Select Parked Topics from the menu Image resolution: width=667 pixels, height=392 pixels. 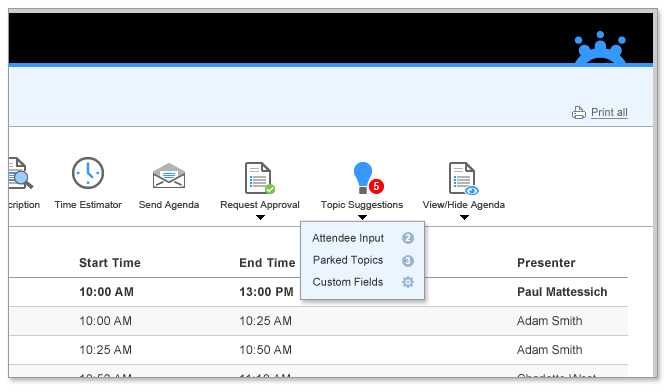pos(348,260)
